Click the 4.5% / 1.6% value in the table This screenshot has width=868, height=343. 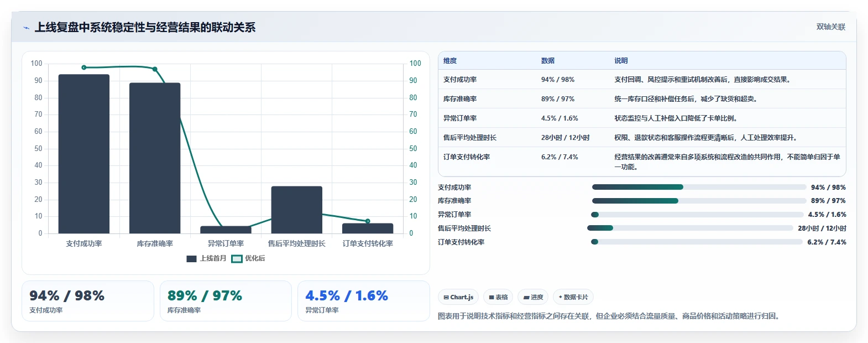(560, 118)
